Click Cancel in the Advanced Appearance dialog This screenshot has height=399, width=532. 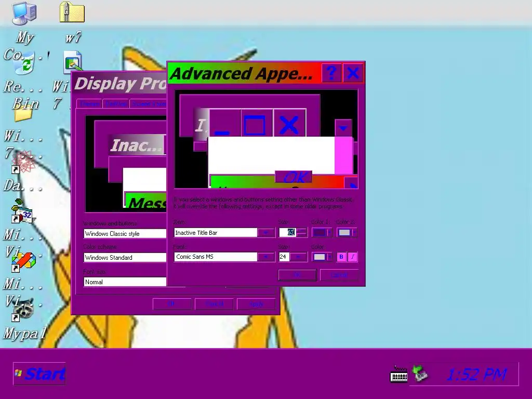(339, 275)
